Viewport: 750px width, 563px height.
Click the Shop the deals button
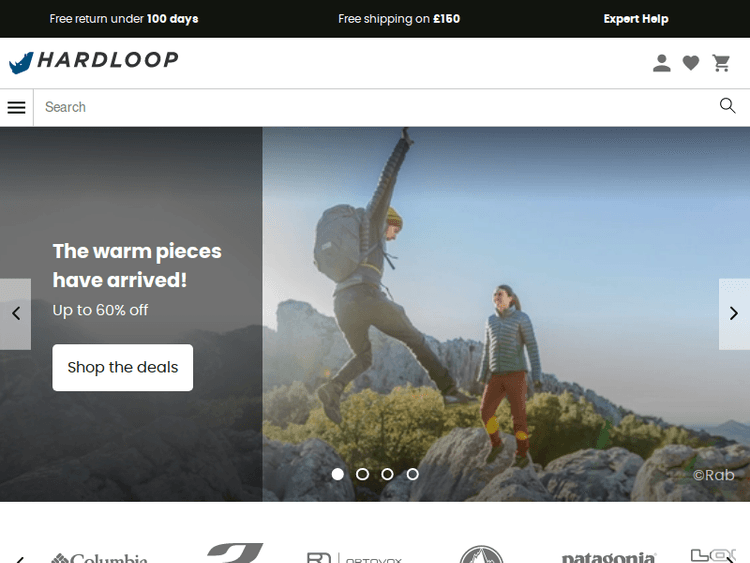[x=123, y=367]
